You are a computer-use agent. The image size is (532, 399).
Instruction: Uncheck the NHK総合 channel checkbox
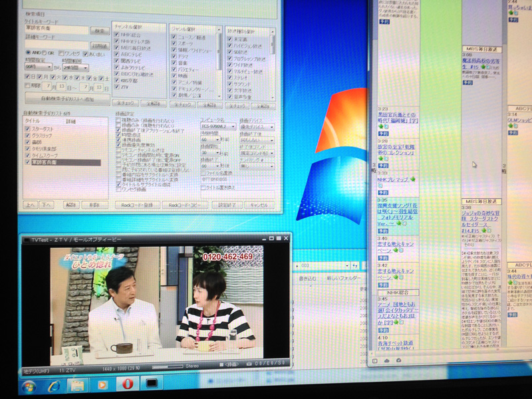pyautogui.click(x=117, y=35)
